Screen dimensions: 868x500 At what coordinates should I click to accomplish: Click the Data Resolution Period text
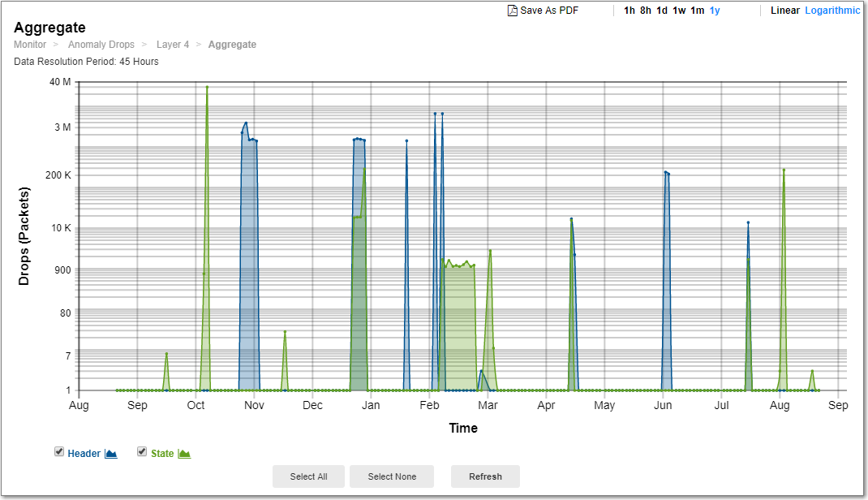(x=86, y=62)
